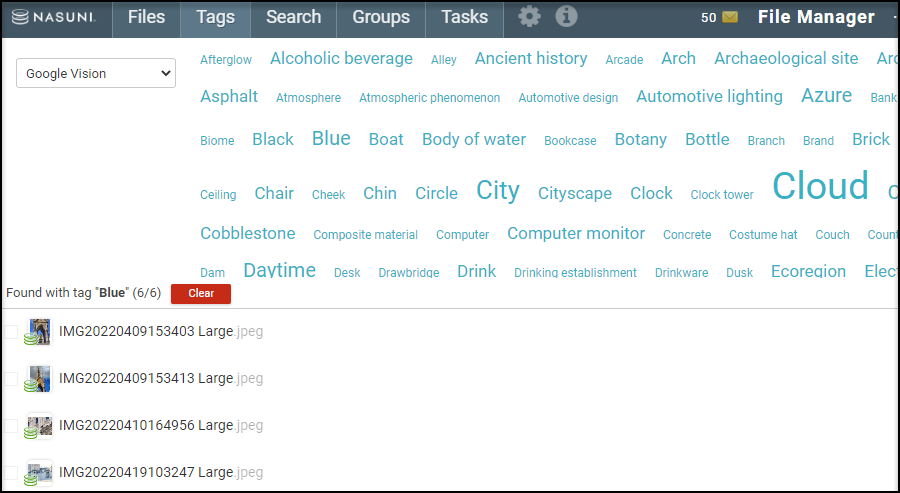Click the Nasuni logo
This screenshot has width=900, height=493.
tap(55, 18)
